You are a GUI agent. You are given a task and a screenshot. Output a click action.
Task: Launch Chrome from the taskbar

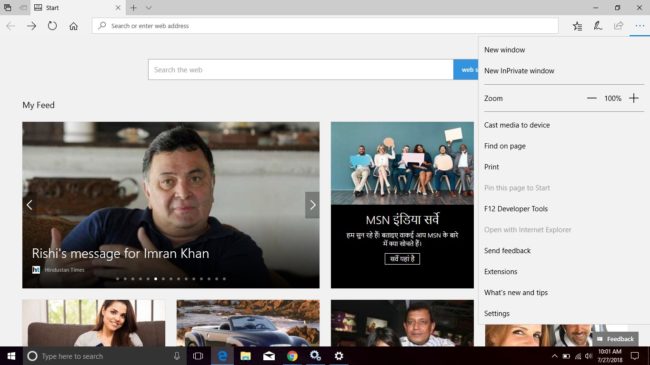coord(292,356)
